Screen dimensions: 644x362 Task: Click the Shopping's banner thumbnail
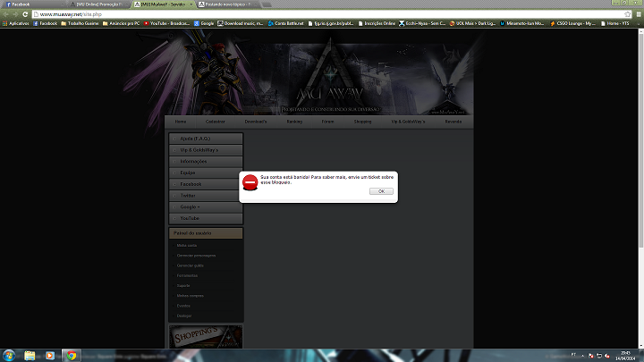[206, 336]
